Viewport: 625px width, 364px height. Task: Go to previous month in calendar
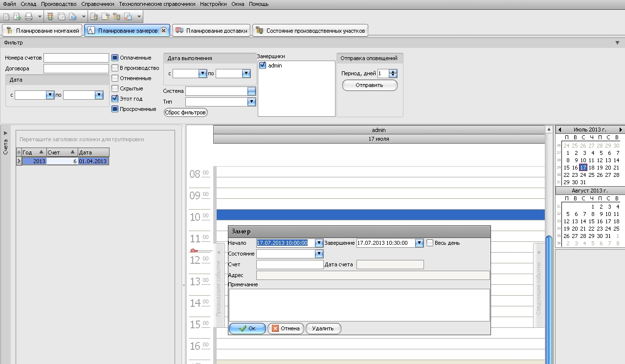[559, 129]
